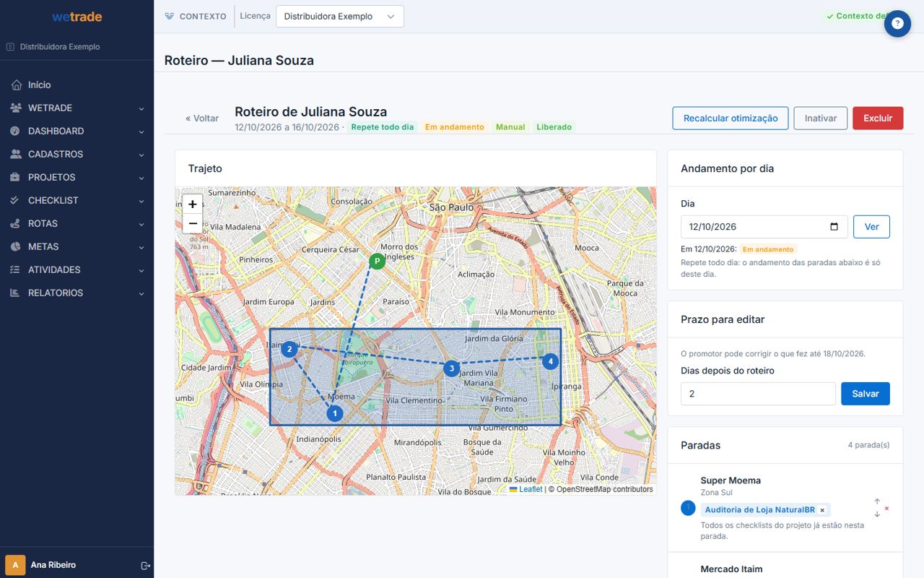Click the wetrade logo
This screenshot has height=578, width=924.
[x=77, y=17]
